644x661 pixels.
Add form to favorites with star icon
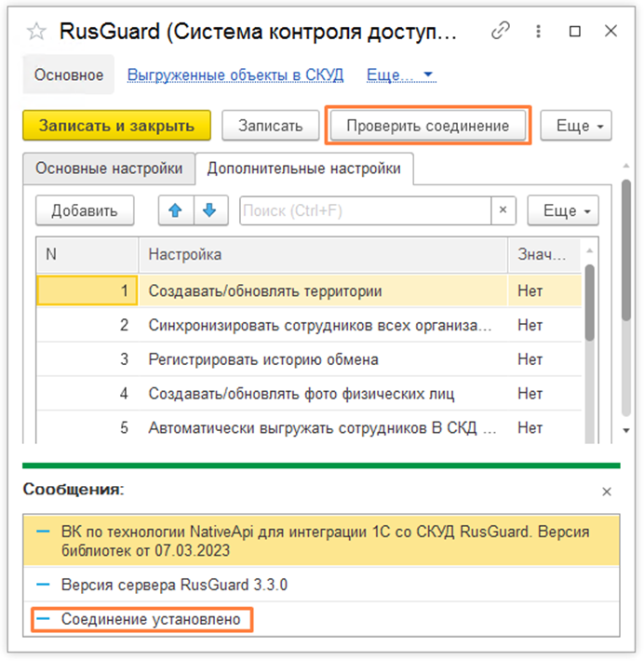point(36,32)
